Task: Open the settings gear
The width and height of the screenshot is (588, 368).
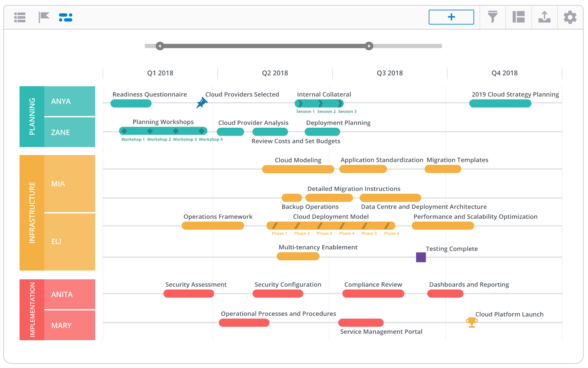Action: coord(570,17)
